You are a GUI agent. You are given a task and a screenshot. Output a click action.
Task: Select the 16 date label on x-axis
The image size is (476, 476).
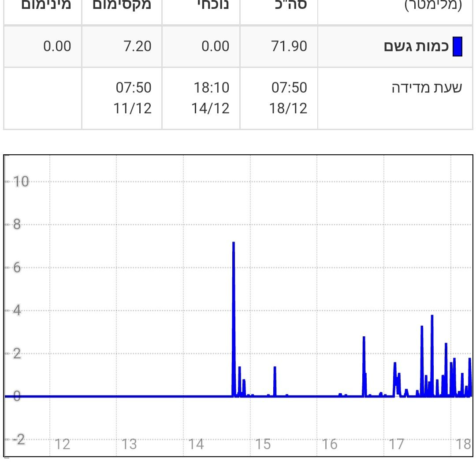coord(329,444)
